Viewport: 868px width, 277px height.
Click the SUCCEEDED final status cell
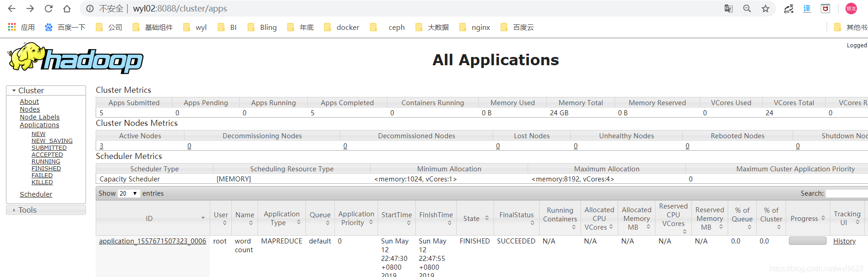pos(516,241)
